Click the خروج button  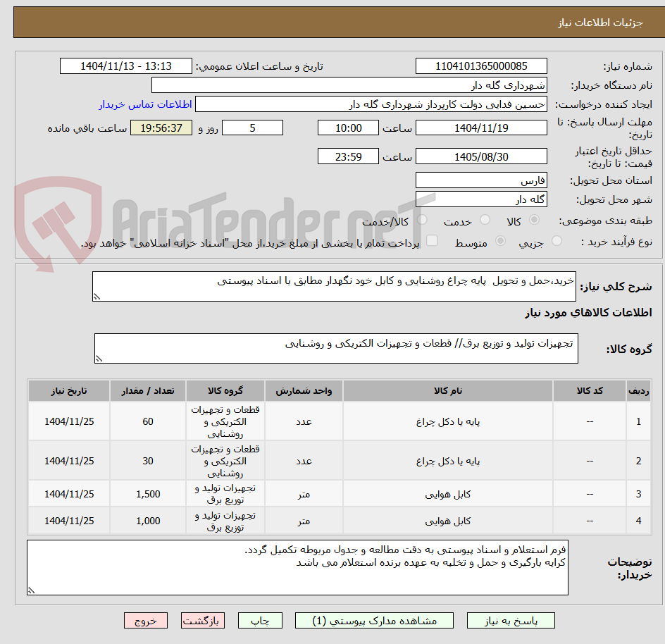click(x=146, y=620)
